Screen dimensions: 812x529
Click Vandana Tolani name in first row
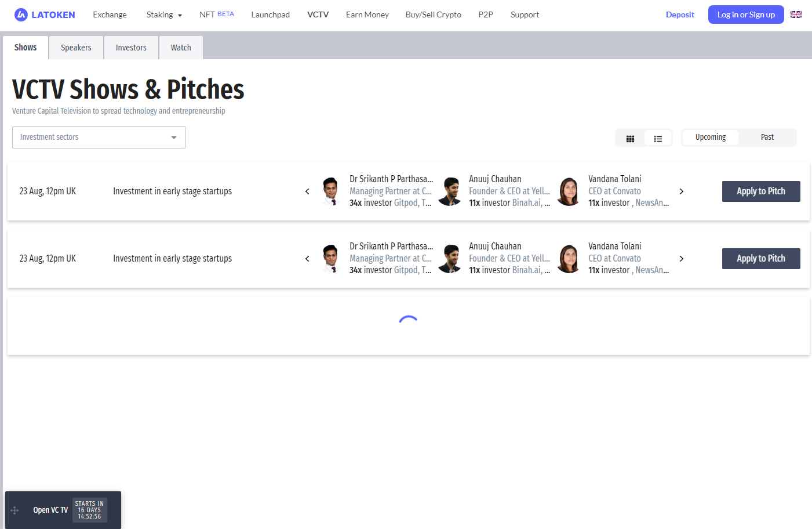click(x=615, y=179)
